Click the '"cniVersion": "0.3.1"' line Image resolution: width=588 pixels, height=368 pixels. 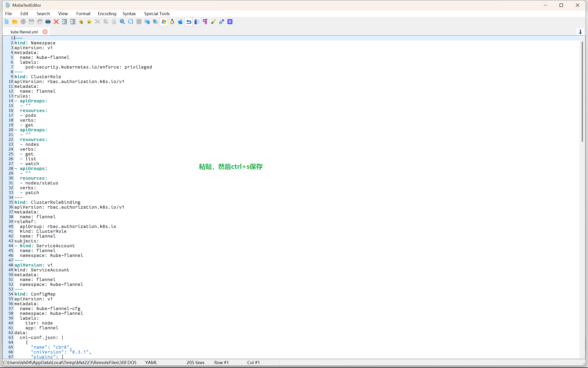click(61, 352)
